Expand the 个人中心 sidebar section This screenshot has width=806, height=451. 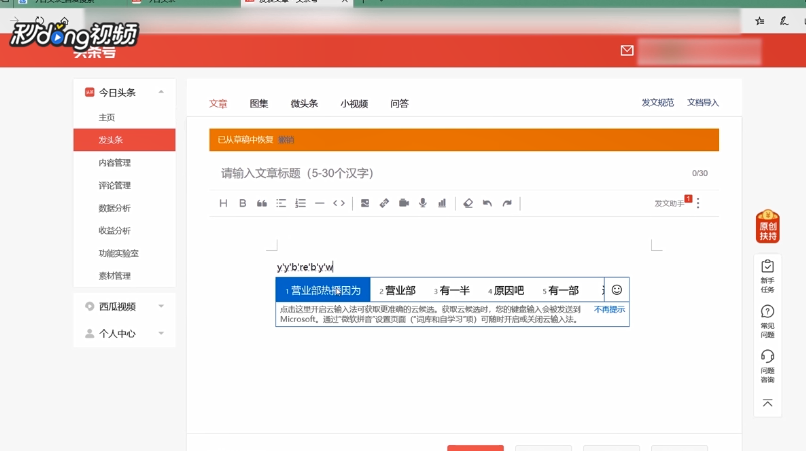tap(161, 333)
